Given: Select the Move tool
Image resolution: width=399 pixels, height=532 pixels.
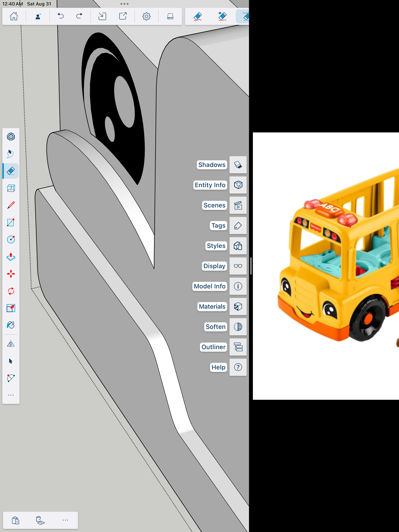Looking at the screenshot, I should click(x=11, y=274).
